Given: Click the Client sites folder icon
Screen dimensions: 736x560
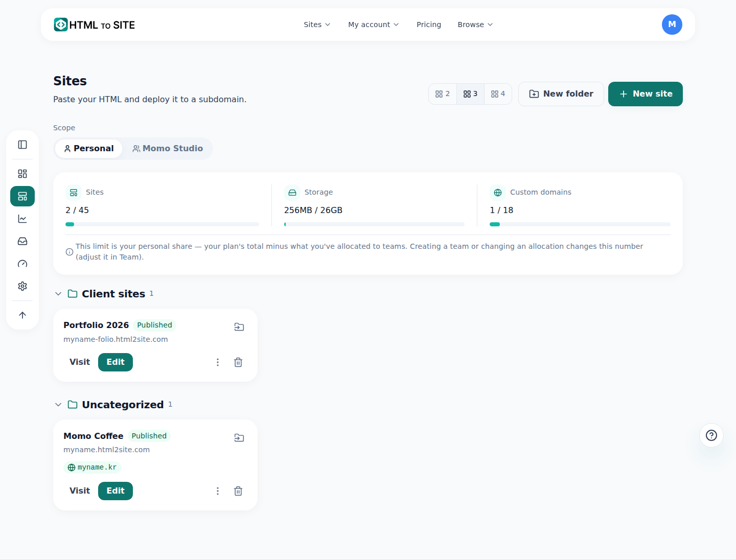Looking at the screenshot, I should [x=73, y=294].
